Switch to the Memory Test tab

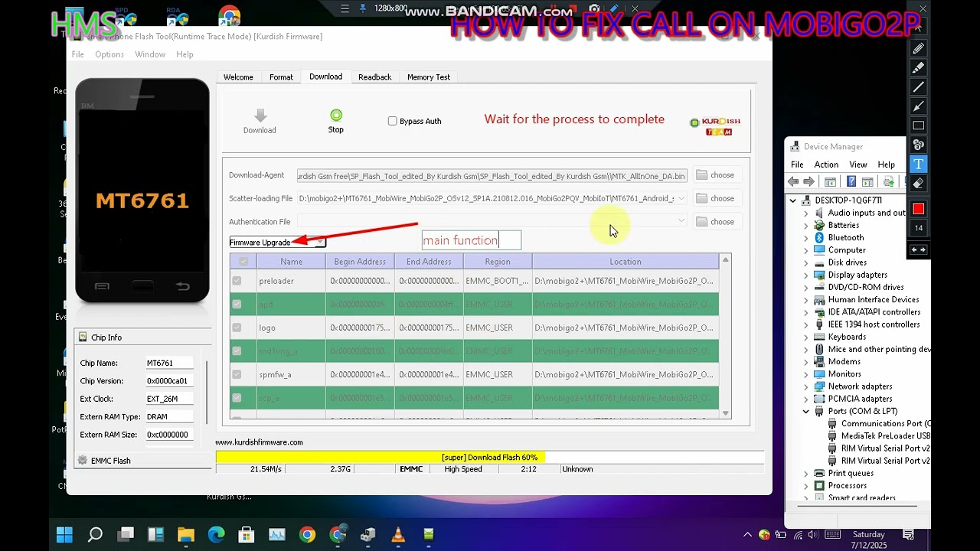(429, 77)
